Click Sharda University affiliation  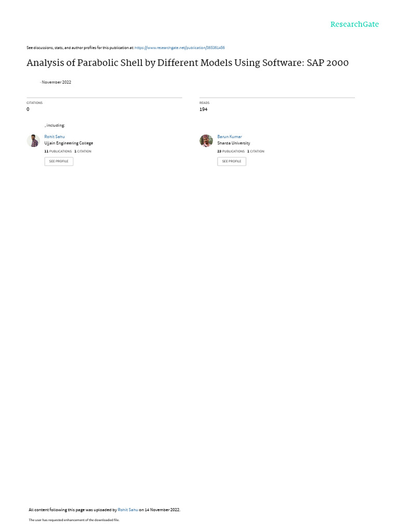click(233, 143)
